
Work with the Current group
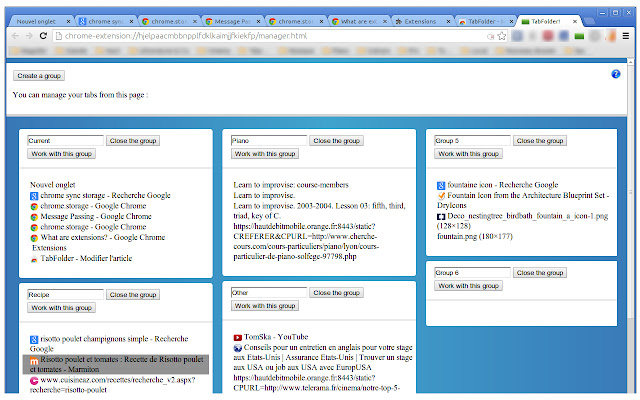61,153
